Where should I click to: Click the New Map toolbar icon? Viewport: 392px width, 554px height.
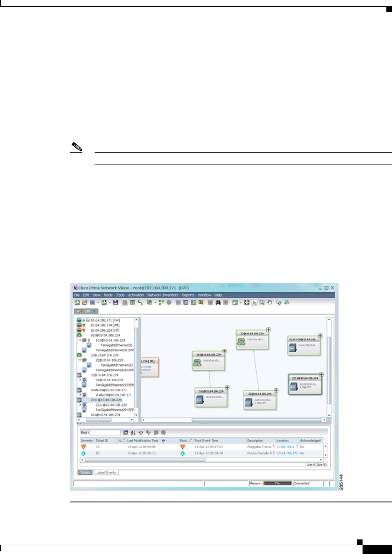click(77, 303)
